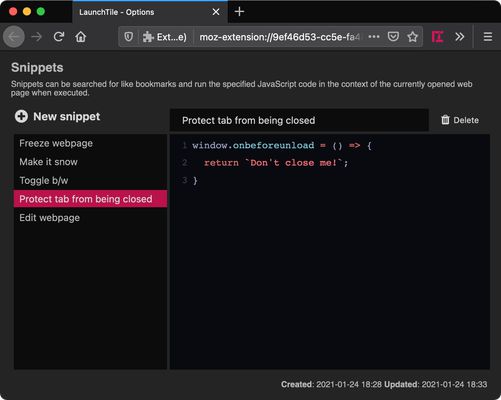Screen dimensions: 501x400
Task: Click the Created timestamp 2021-01-24 18:28
Action: click(x=349, y=384)
